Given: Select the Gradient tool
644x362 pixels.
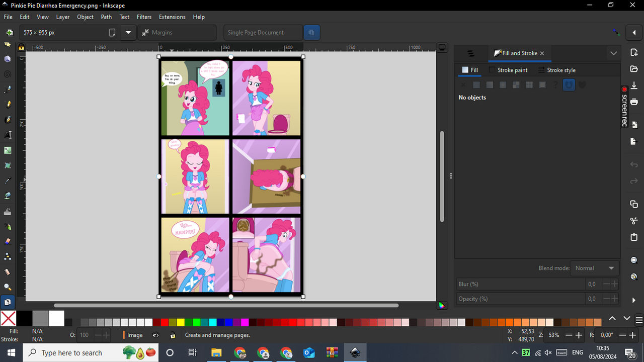Looking at the screenshot, I should 8,150.
